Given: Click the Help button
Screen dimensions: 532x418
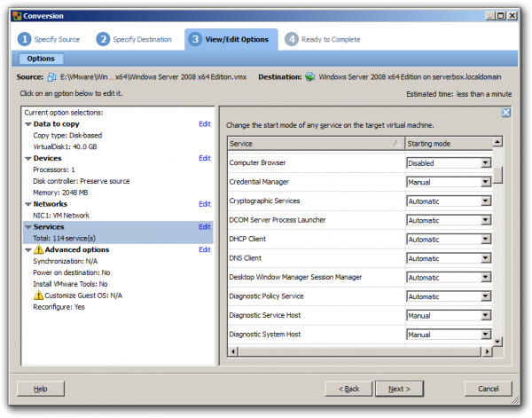Looking at the screenshot, I should click(x=41, y=389).
